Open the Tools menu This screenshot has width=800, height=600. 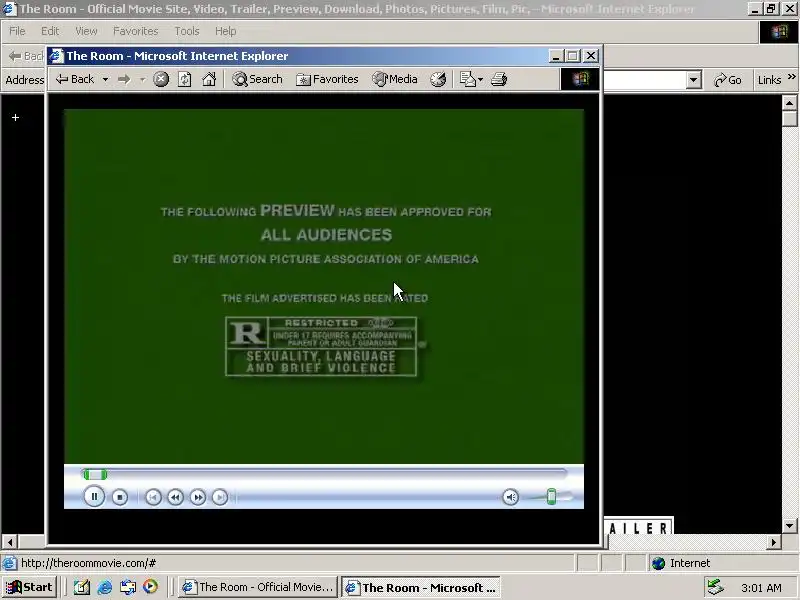click(x=187, y=31)
